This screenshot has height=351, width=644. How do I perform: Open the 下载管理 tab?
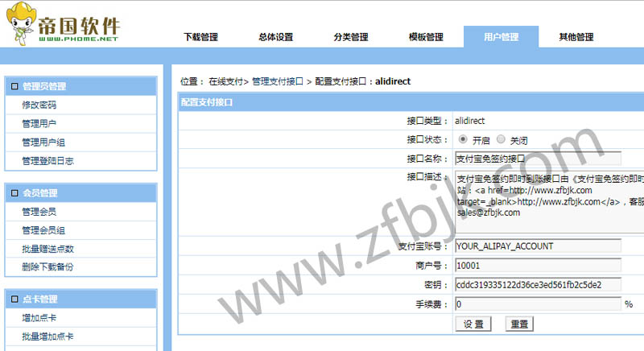coord(200,37)
